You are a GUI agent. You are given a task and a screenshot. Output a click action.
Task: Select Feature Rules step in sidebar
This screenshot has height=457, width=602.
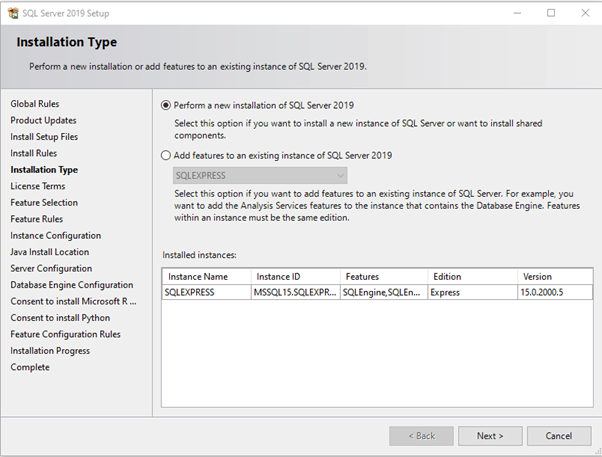point(37,219)
